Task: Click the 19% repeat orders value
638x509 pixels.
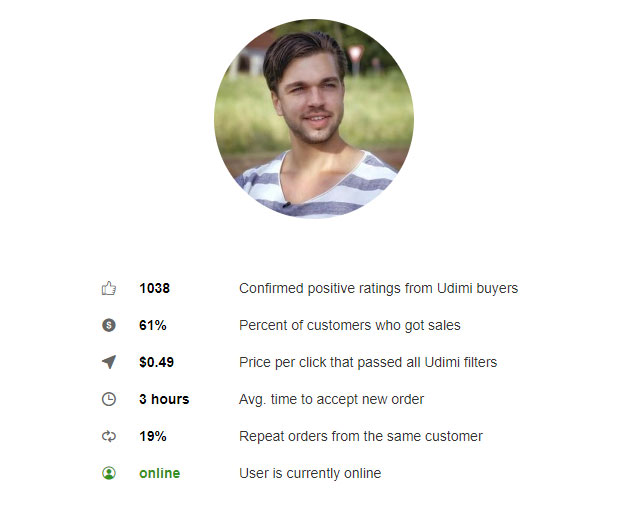Action: pos(153,436)
